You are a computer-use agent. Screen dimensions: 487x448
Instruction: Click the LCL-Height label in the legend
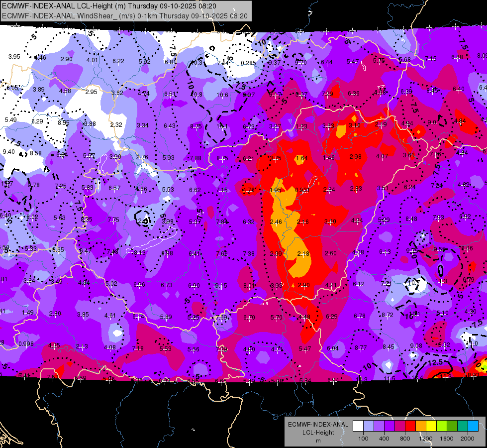coord(318,433)
